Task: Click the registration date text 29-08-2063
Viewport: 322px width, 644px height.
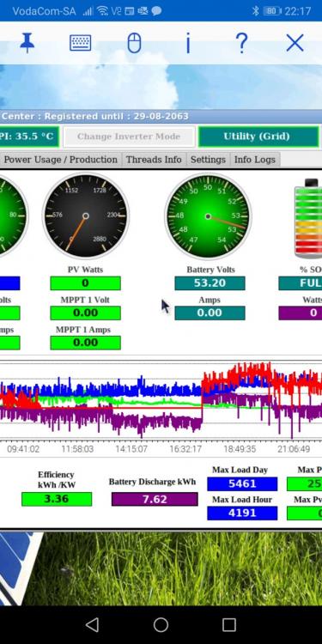Action: click(161, 116)
